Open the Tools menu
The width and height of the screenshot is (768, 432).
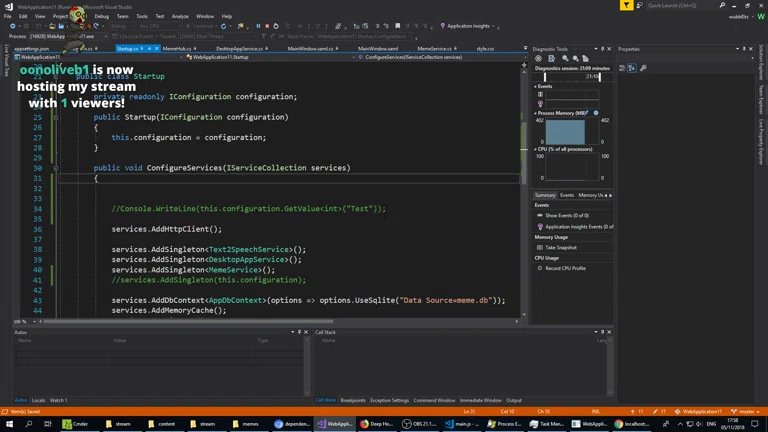(142, 16)
